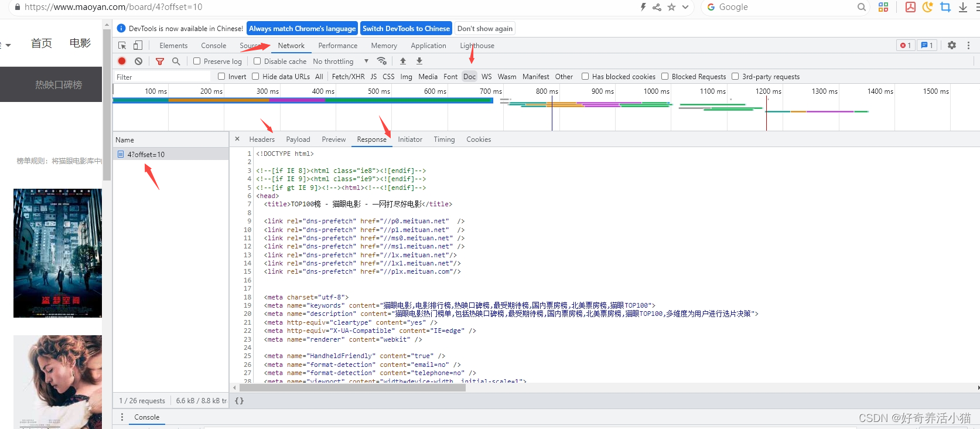Open the Inception movie poster thumbnail

coord(57,253)
